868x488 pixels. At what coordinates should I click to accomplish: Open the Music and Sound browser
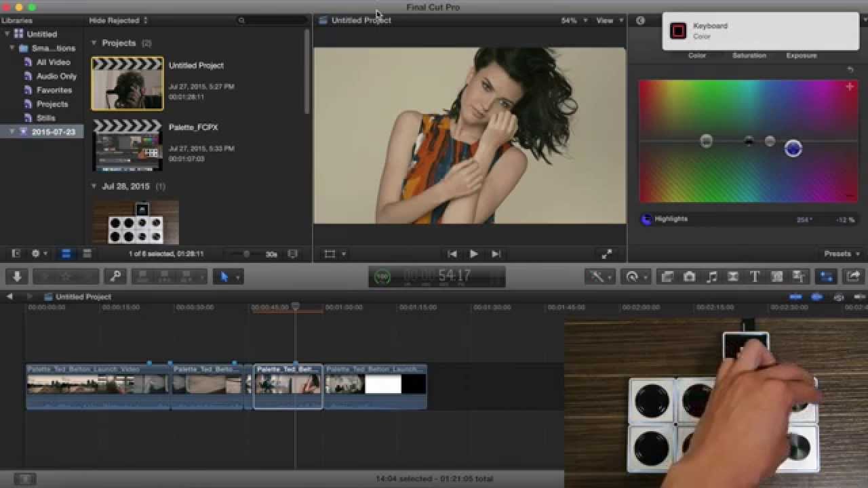pos(711,277)
